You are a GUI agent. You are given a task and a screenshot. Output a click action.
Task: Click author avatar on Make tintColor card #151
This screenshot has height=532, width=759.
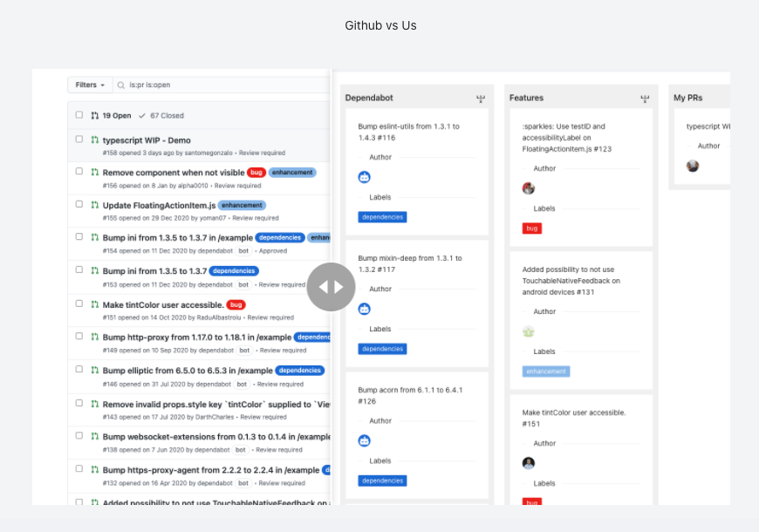(529, 463)
